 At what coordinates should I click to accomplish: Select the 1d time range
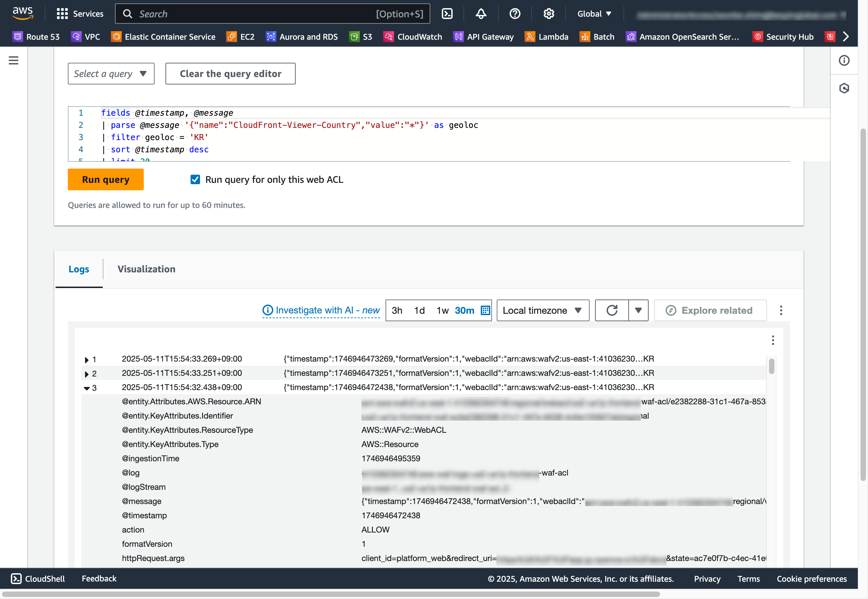pyautogui.click(x=419, y=310)
